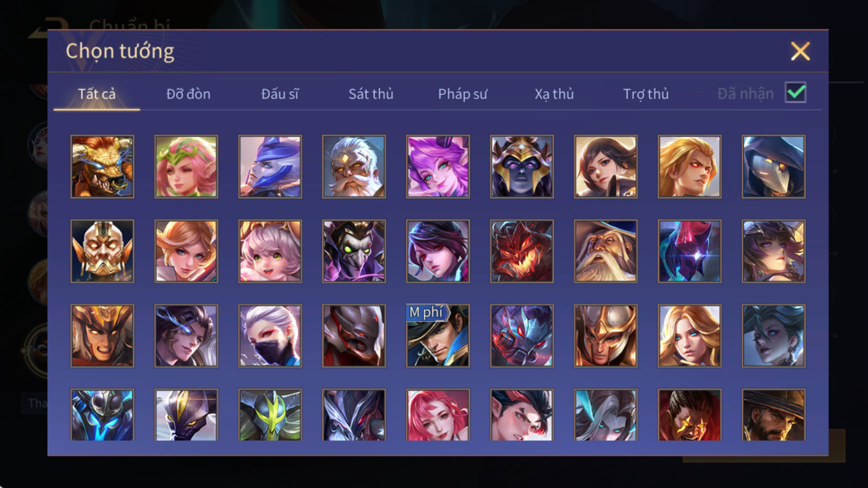Select the Tất cả tab

click(x=97, y=94)
